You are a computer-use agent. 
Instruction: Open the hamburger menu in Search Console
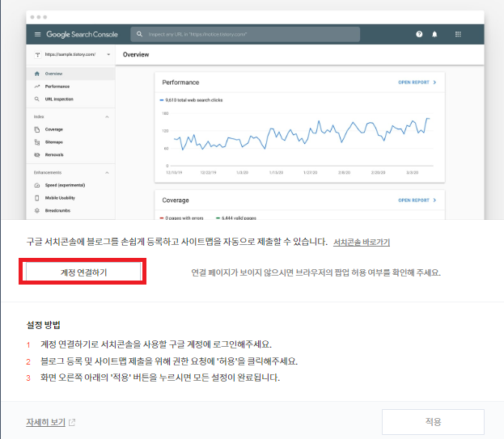point(37,35)
